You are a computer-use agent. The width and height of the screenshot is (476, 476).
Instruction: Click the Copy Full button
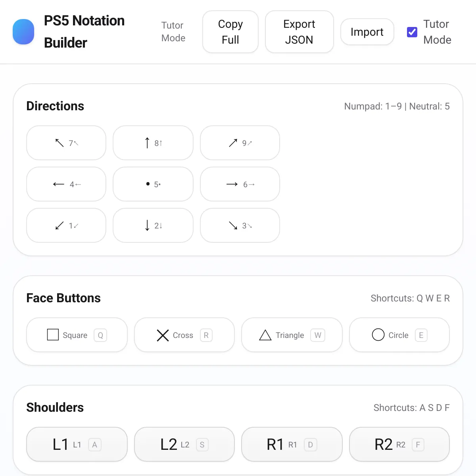pyautogui.click(x=230, y=32)
